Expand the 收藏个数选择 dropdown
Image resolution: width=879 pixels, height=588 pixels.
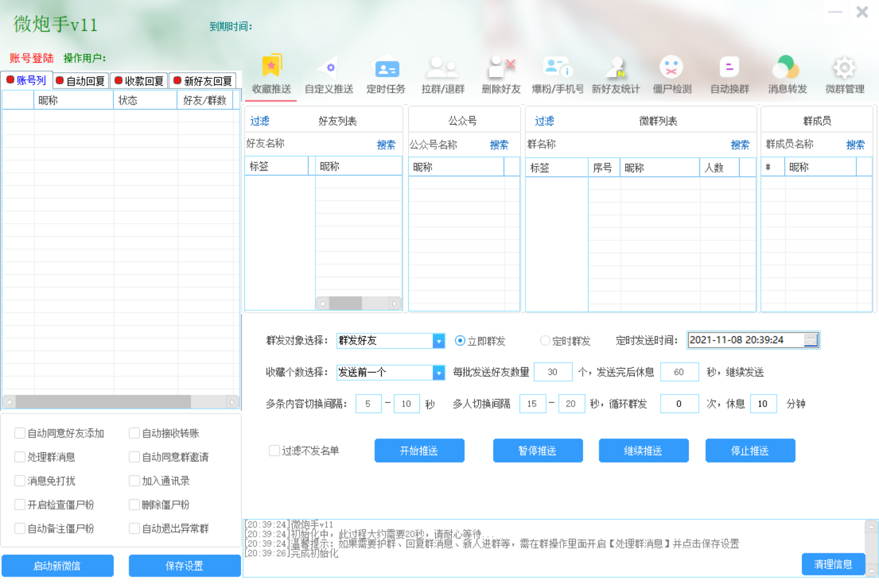[438, 372]
